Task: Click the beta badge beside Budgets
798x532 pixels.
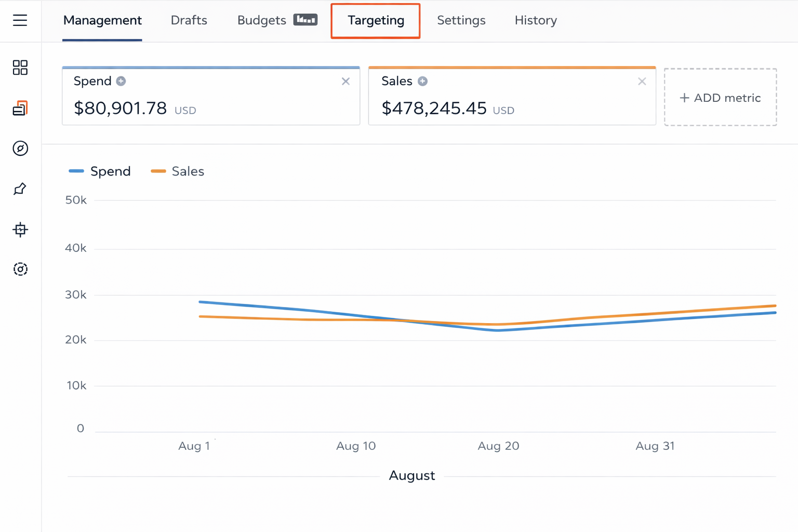Action: [305, 20]
